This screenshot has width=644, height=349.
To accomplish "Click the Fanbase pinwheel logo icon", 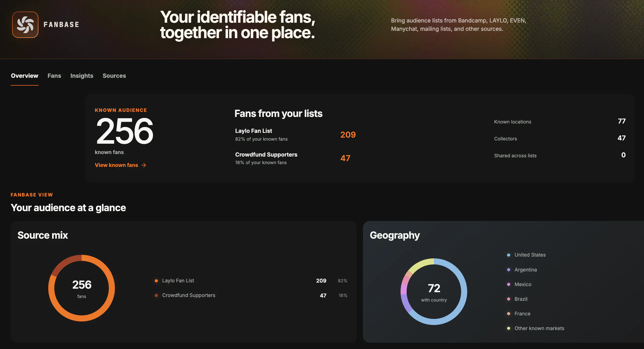I will [25, 25].
